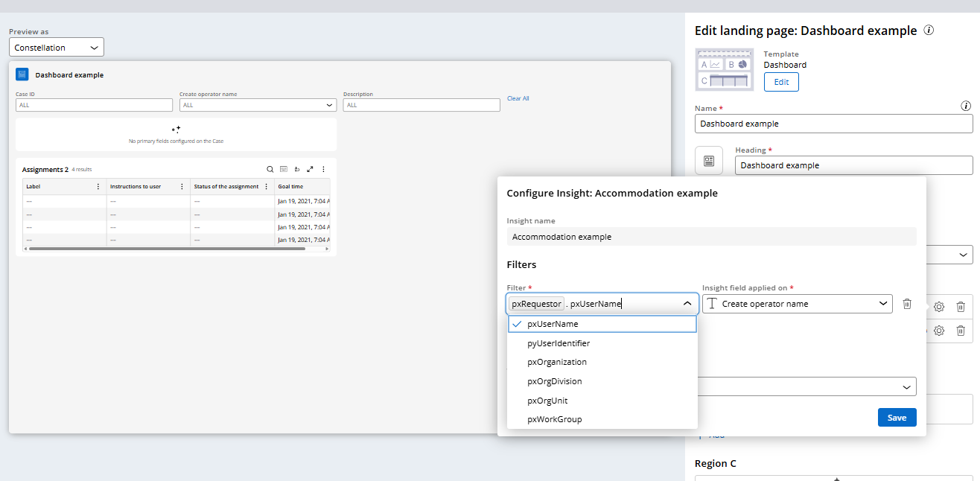
Task: Collapse the Filter property picker
Action: click(x=687, y=303)
